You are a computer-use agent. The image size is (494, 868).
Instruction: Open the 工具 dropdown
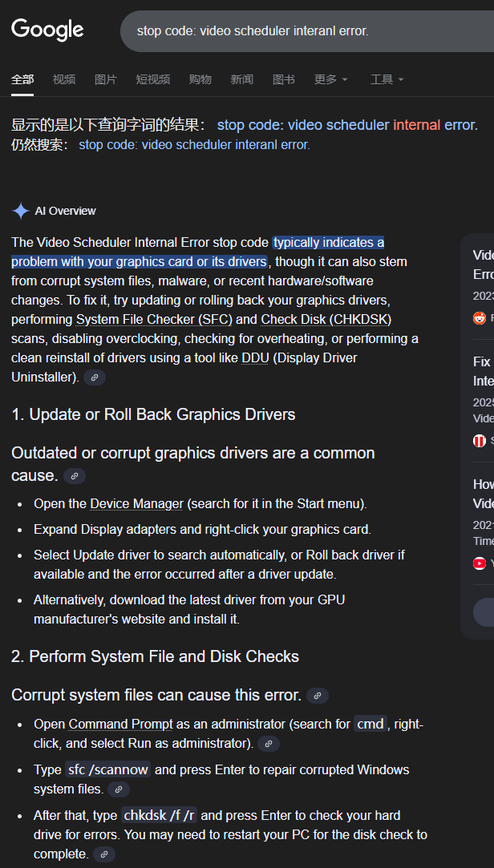[x=387, y=79]
